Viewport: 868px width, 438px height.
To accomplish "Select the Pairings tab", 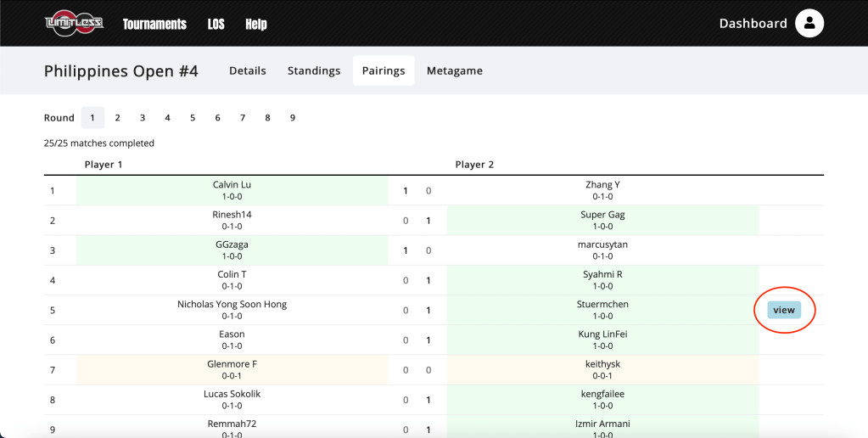I will [x=384, y=71].
